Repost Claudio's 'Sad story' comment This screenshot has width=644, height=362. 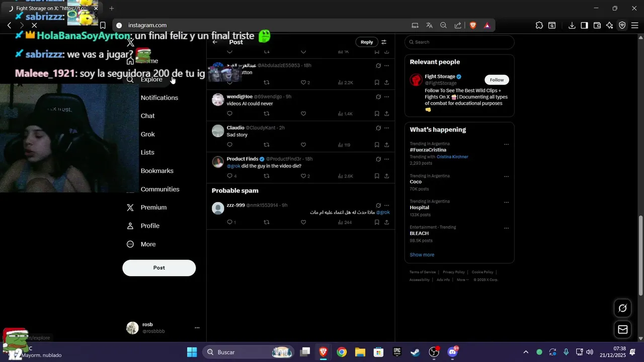(x=267, y=145)
